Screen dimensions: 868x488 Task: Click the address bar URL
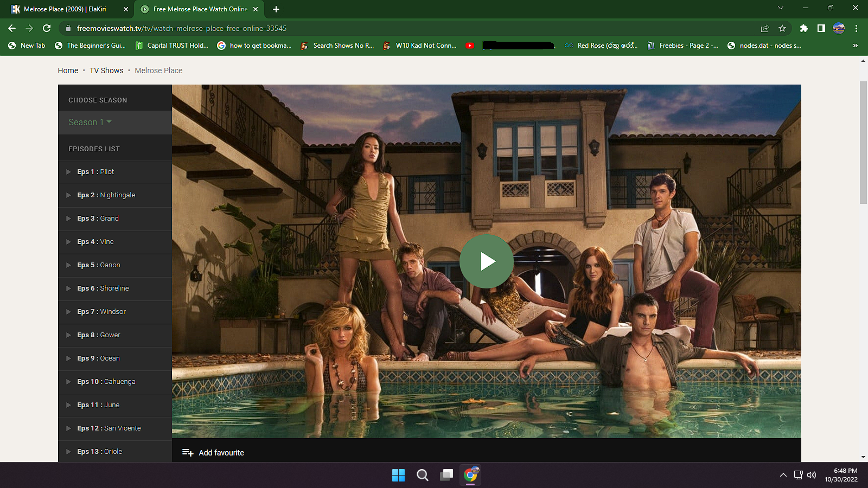tap(182, 28)
